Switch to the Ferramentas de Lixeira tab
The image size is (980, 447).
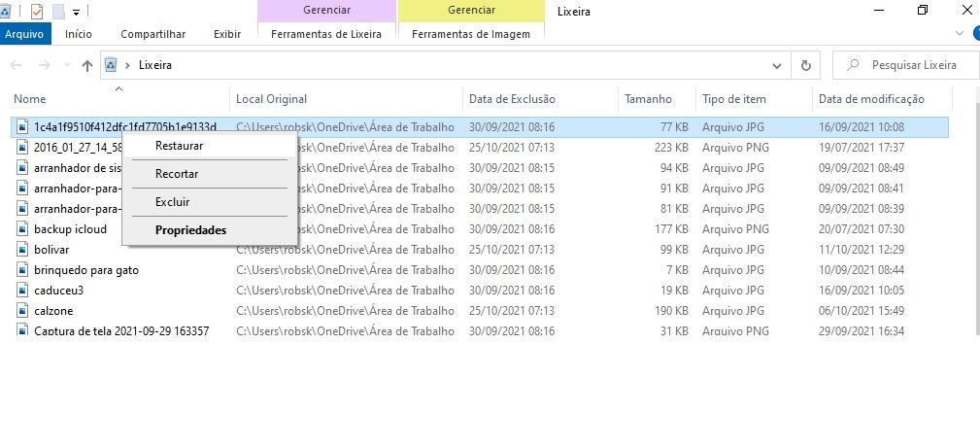pos(326,34)
